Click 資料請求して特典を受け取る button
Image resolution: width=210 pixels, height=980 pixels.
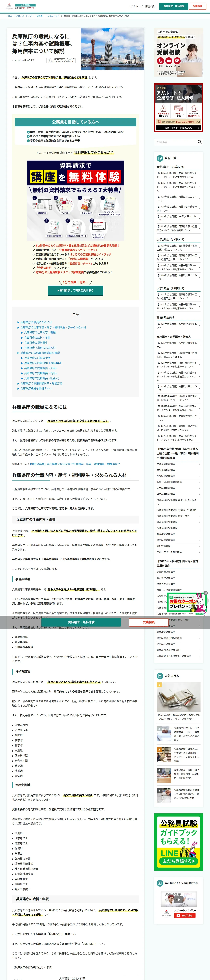(x=75, y=290)
